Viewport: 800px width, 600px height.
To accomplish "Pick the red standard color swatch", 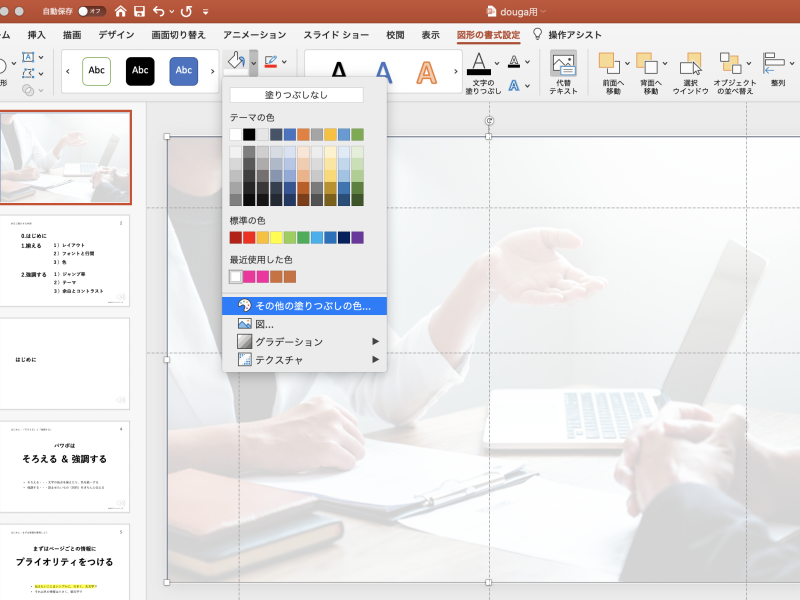I will (x=249, y=237).
